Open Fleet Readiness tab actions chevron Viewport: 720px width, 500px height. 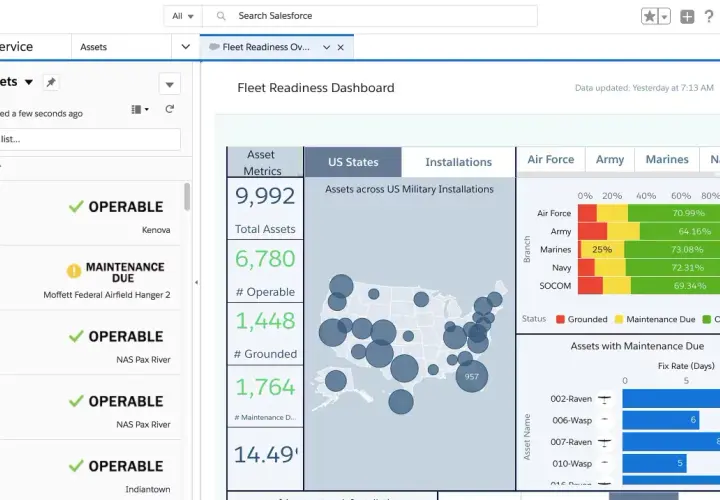326,47
